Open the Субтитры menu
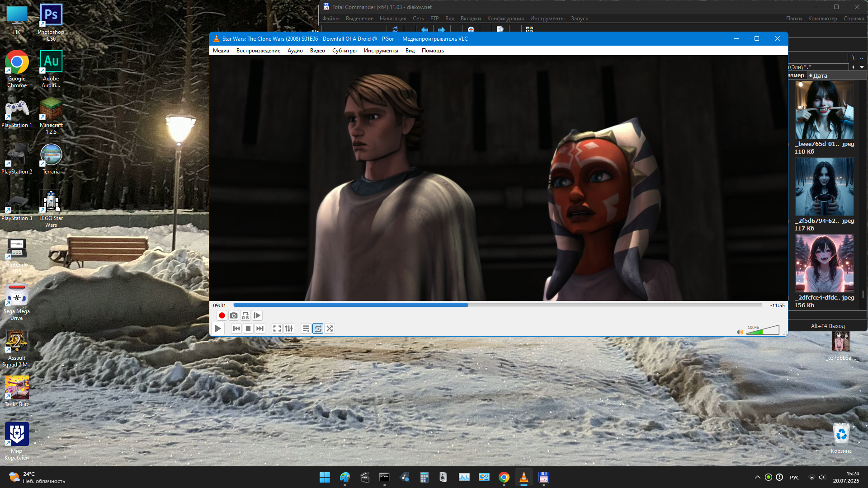 click(344, 51)
